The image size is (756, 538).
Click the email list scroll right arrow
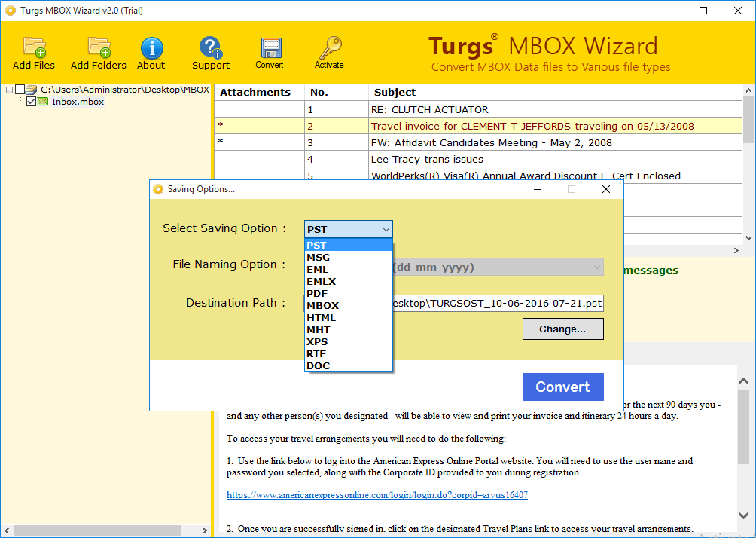click(x=736, y=250)
